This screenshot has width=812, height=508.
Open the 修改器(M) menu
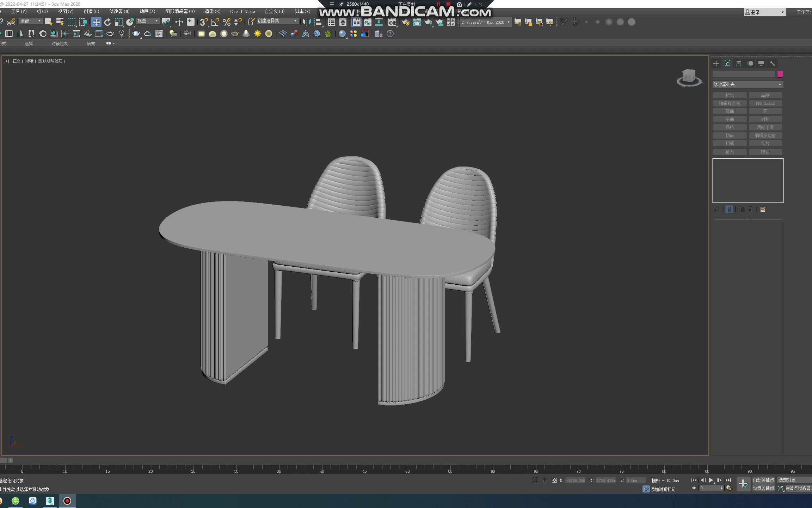tap(119, 12)
